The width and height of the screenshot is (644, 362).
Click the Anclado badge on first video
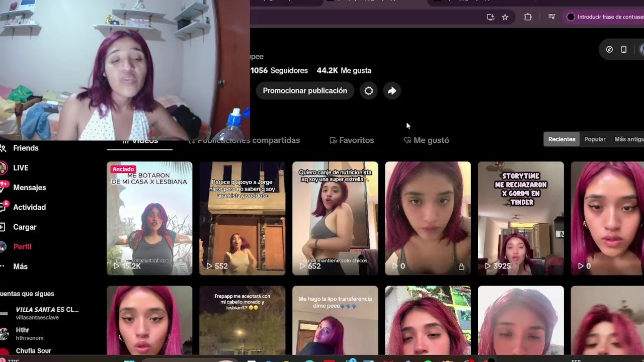click(x=123, y=169)
